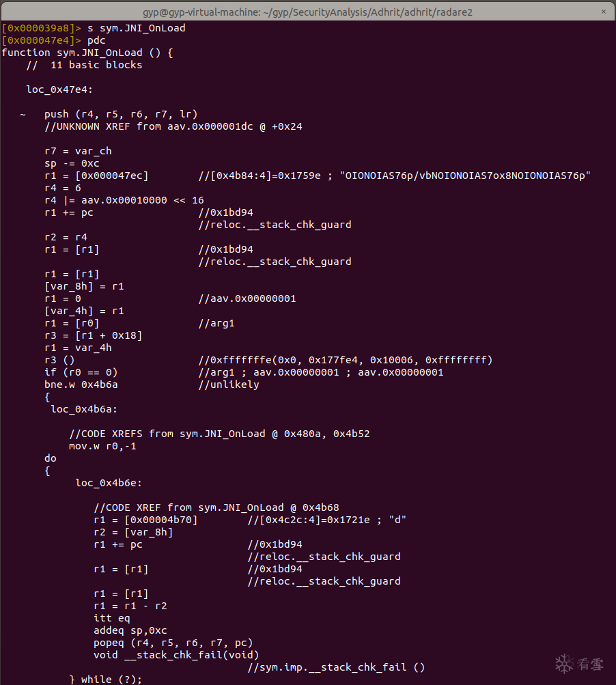
Task: Click the window control button in title bar
Action: click(x=604, y=10)
